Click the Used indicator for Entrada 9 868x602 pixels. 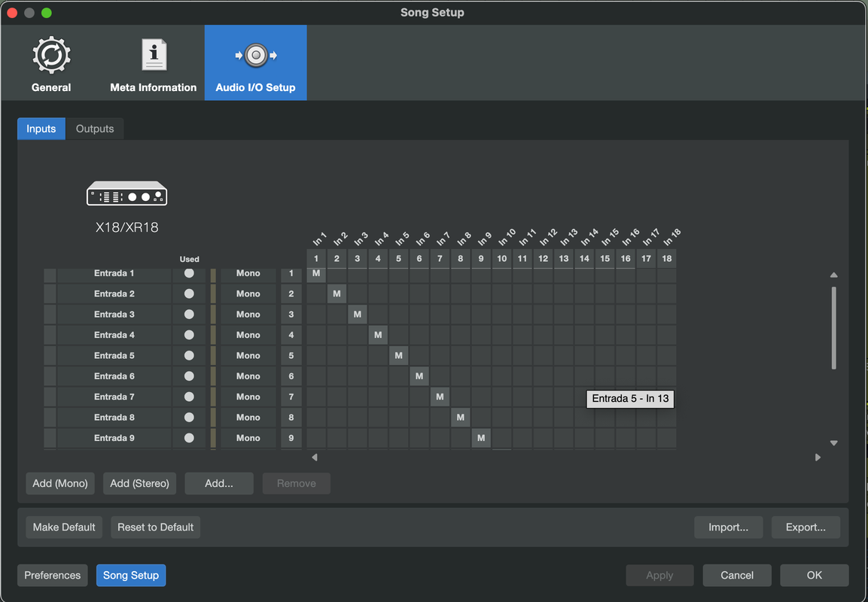(189, 438)
